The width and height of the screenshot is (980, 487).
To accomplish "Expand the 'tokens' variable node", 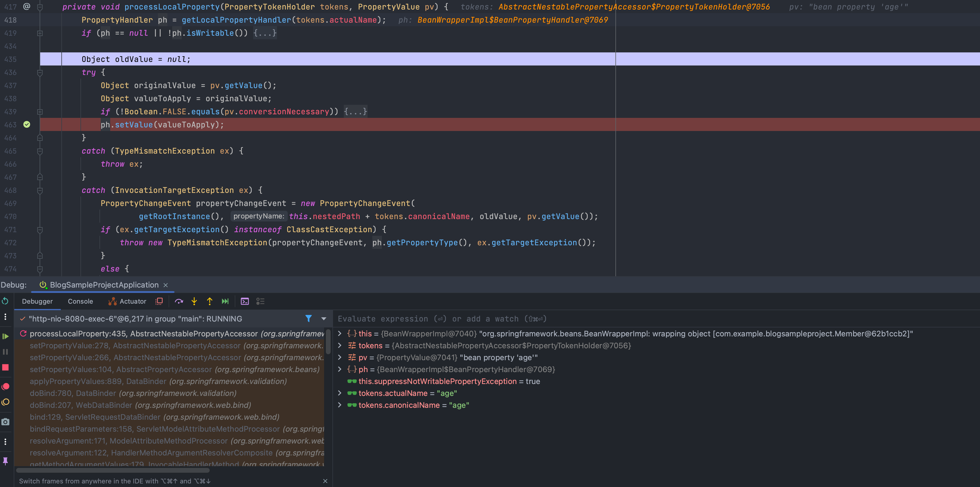I will point(340,345).
